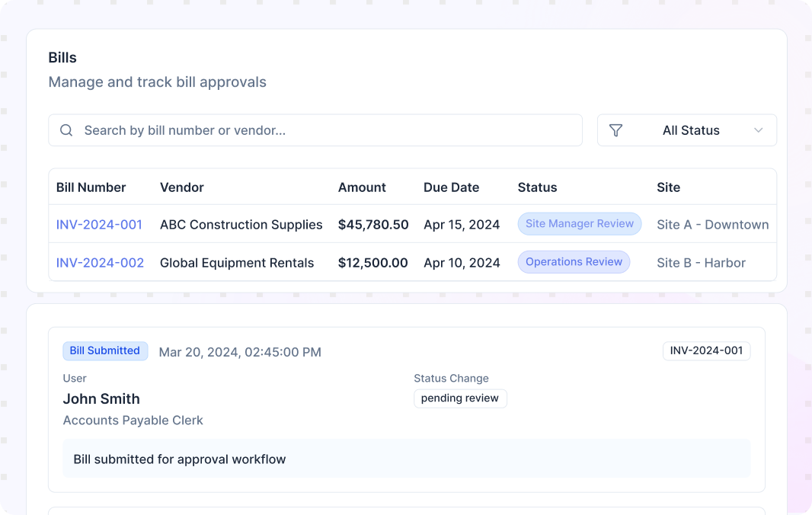
Task: Click the Bills heading
Action: click(x=62, y=57)
